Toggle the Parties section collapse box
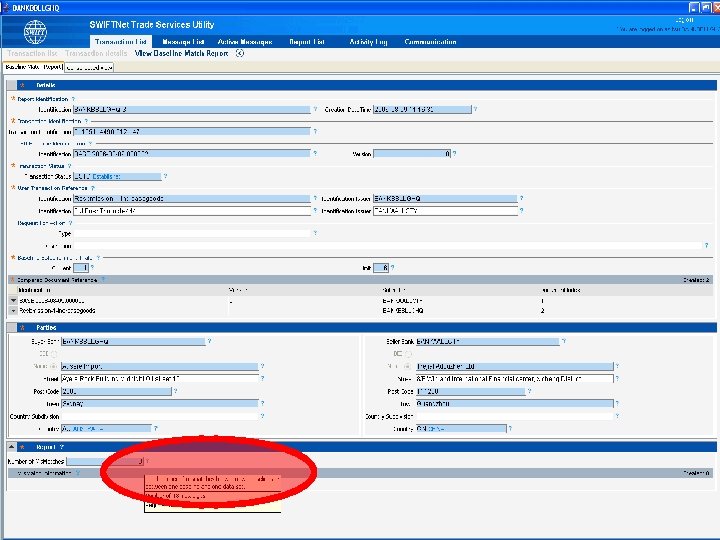720x540 pixels. pos(12,327)
